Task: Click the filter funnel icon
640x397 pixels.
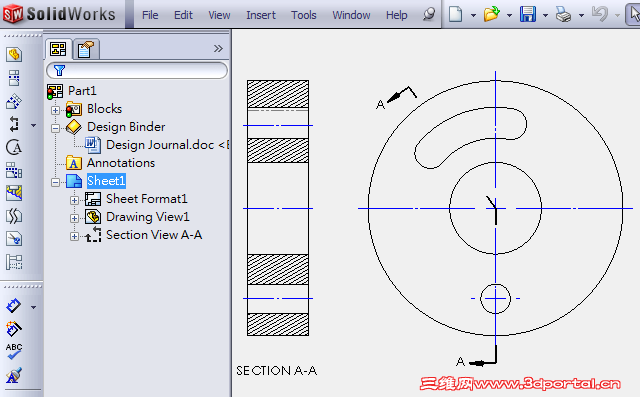Action: pyautogui.click(x=59, y=70)
